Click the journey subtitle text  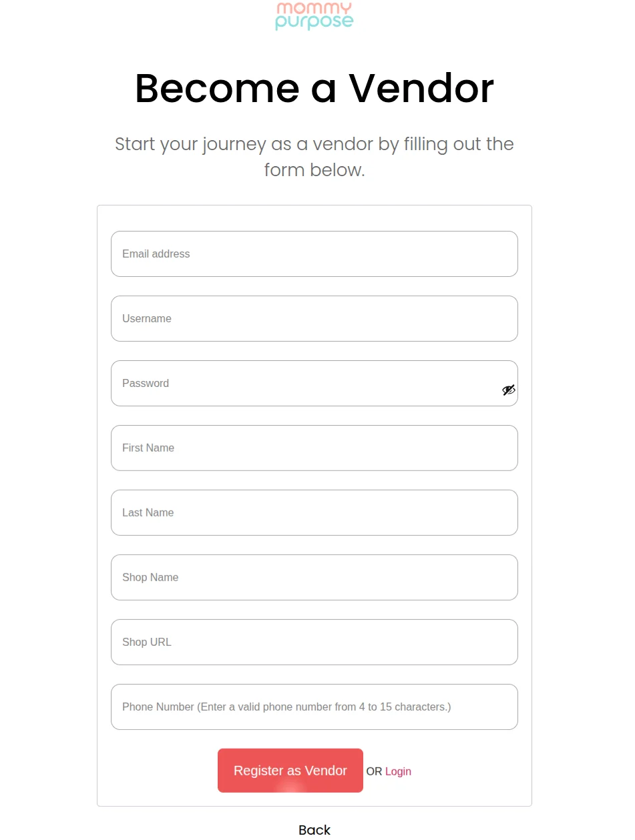pos(314,157)
